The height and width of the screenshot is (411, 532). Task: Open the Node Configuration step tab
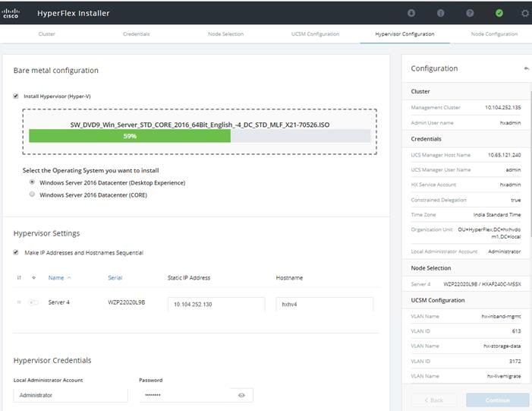[x=494, y=34]
